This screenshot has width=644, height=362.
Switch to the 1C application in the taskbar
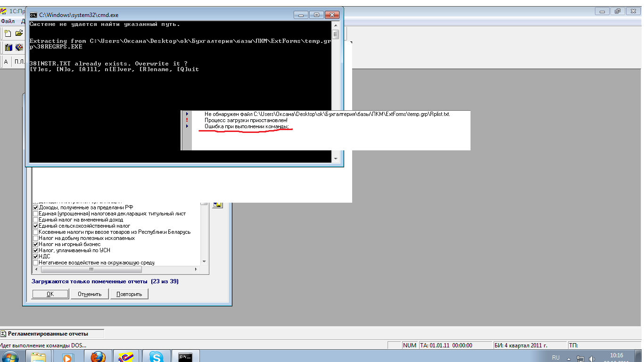coord(126,357)
